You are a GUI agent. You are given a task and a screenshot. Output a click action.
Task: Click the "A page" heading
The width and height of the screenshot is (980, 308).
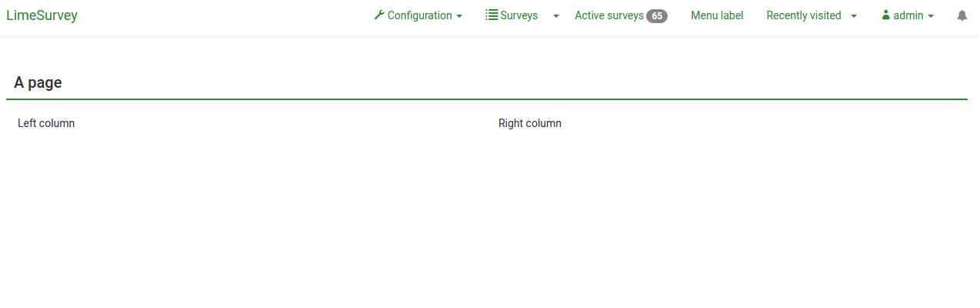(x=38, y=83)
